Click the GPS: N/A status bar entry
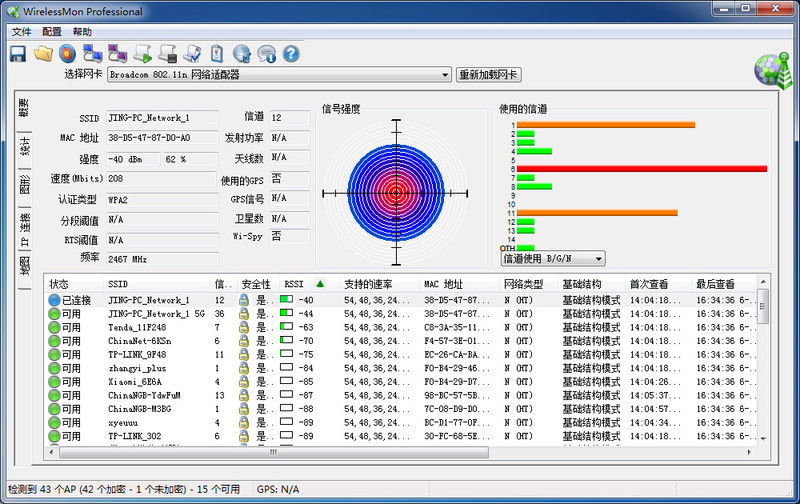Viewport: 800px width, 504px height. 278,489
